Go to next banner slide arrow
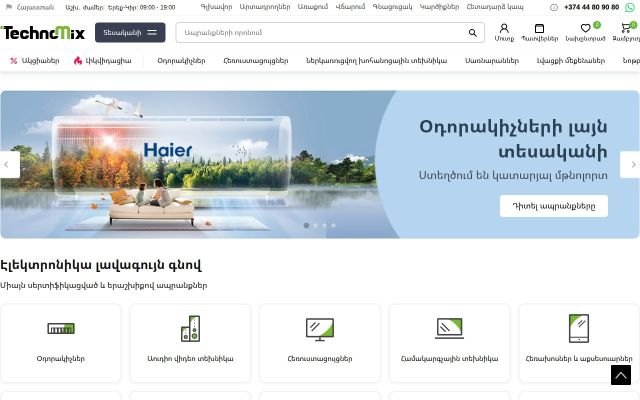The width and height of the screenshot is (640, 400). (631, 164)
